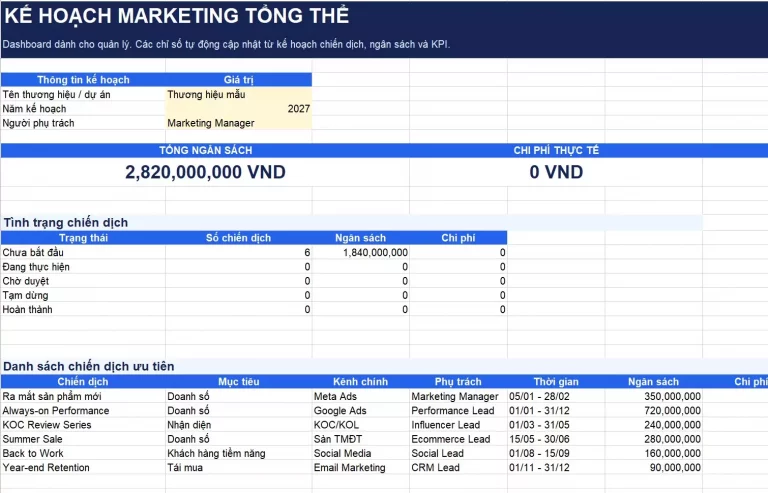The width and height of the screenshot is (768, 493).
Task: Click the 'Email Marketing' channel cell
Action: pyautogui.click(x=360, y=467)
